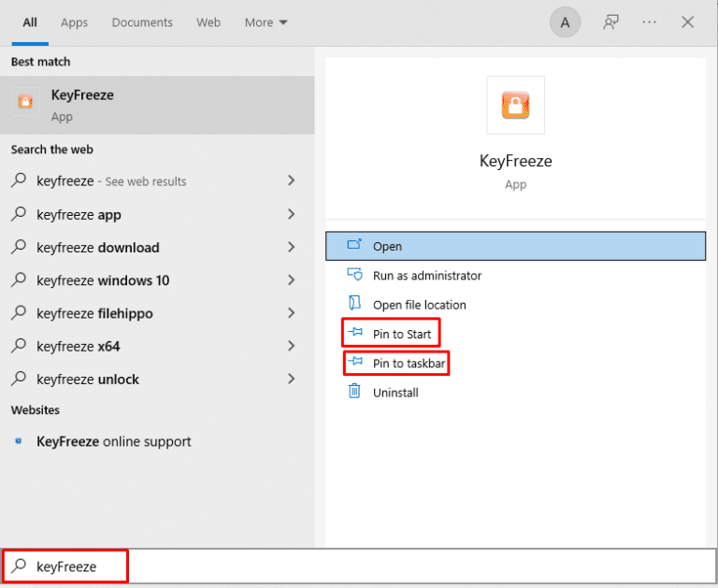
Task: Click the large KeyFreeze lock icon in preview pane
Action: tap(516, 105)
